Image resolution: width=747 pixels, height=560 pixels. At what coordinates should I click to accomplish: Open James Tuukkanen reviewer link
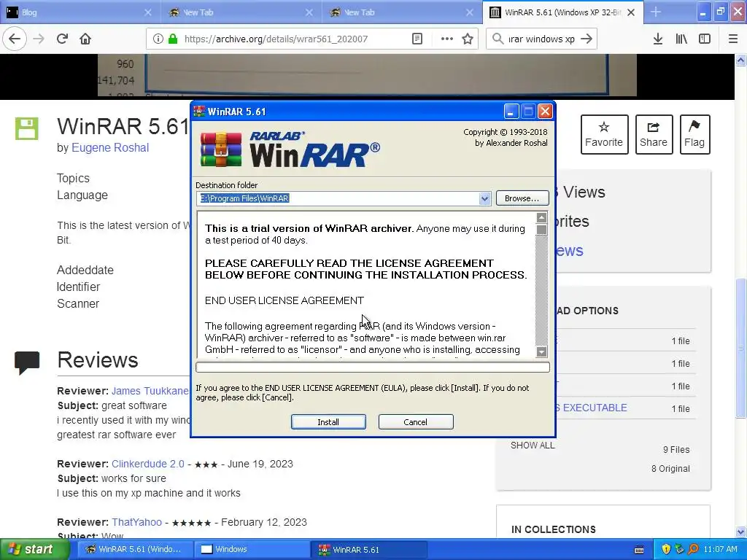pos(150,391)
